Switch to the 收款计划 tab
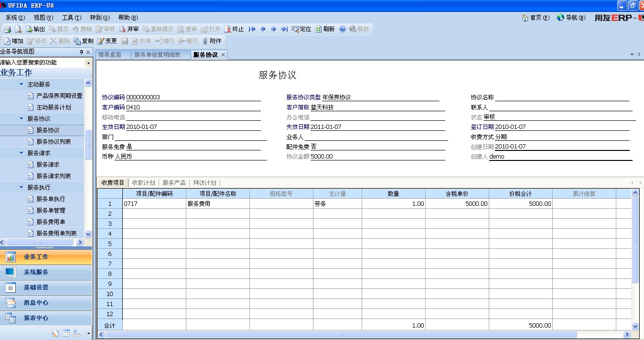This screenshot has height=340, width=644. pyautogui.click(x=143, y=183)
